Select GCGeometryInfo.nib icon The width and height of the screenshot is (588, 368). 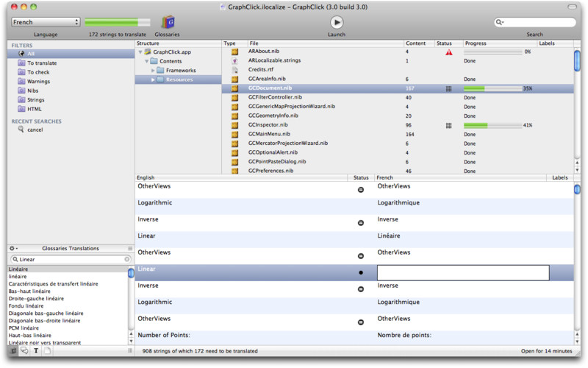pyautogui.click(x=234, y=116)
